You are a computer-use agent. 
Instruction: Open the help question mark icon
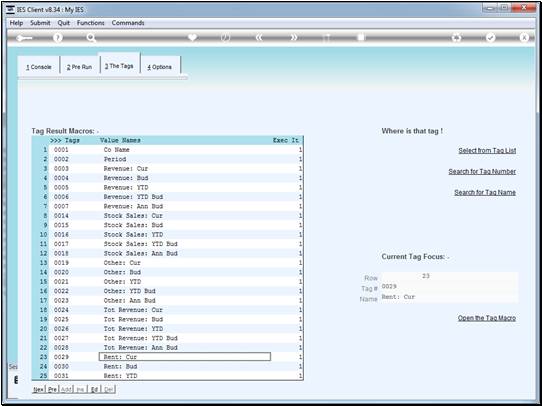(58, 38)
